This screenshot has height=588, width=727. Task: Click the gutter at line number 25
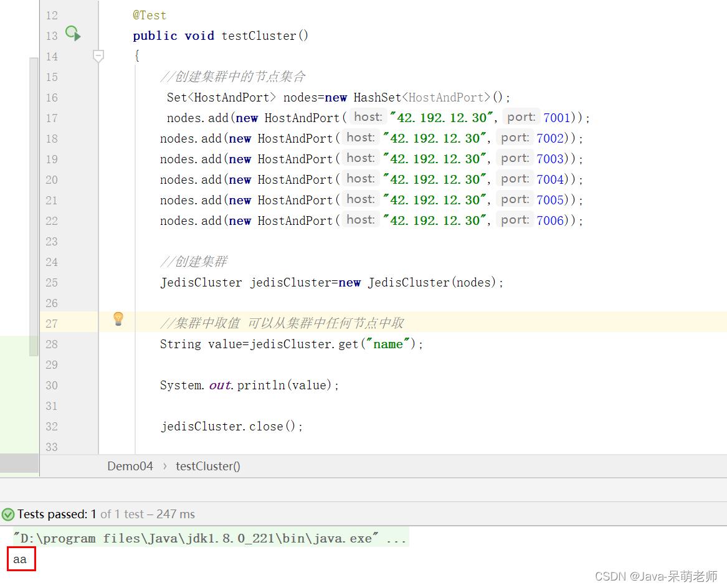[x=52, y=282]
